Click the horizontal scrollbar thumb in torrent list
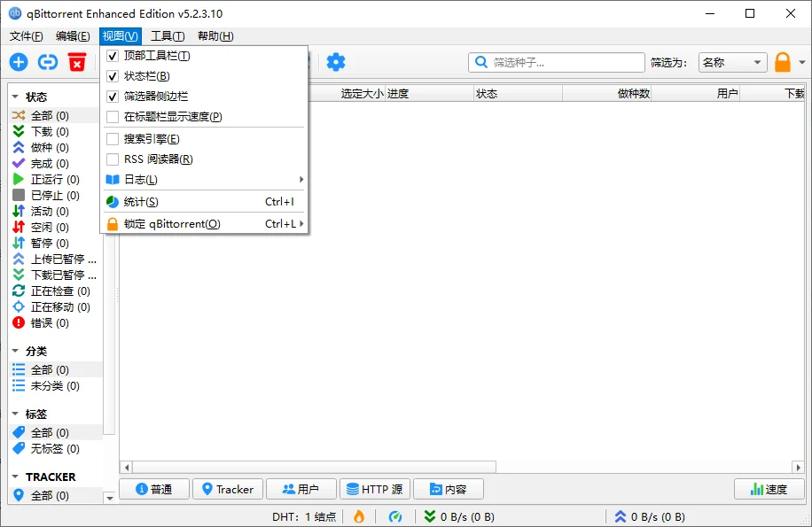 click(315, 467)
